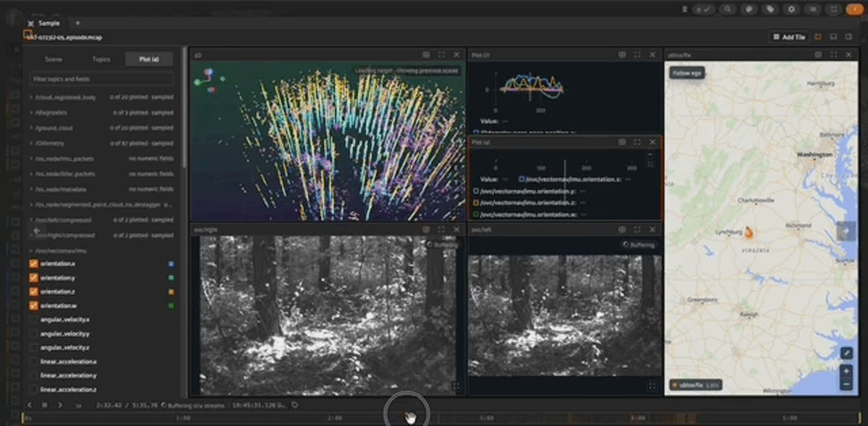Click the Filter topics and fields box
The height and width of the screenshot is (426, 868).
(x=101, y=79)
